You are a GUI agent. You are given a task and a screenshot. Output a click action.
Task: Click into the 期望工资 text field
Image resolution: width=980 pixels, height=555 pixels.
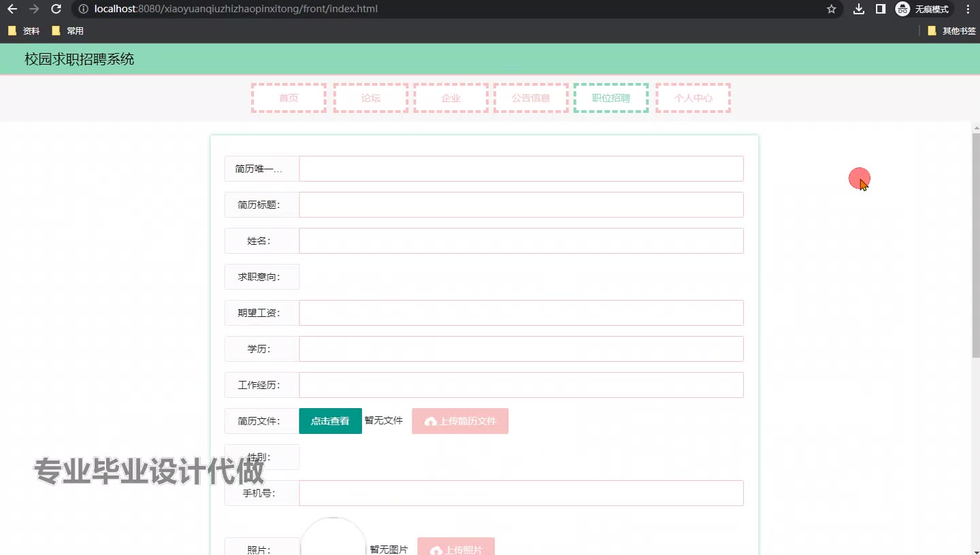pyautogui.click(x=521, y=313)
